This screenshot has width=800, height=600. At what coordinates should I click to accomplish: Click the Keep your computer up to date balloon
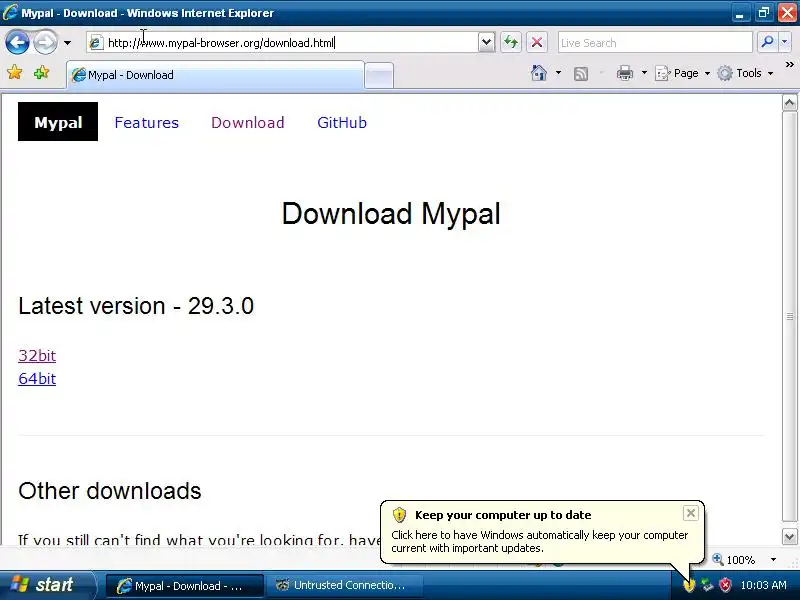point(542,532)
